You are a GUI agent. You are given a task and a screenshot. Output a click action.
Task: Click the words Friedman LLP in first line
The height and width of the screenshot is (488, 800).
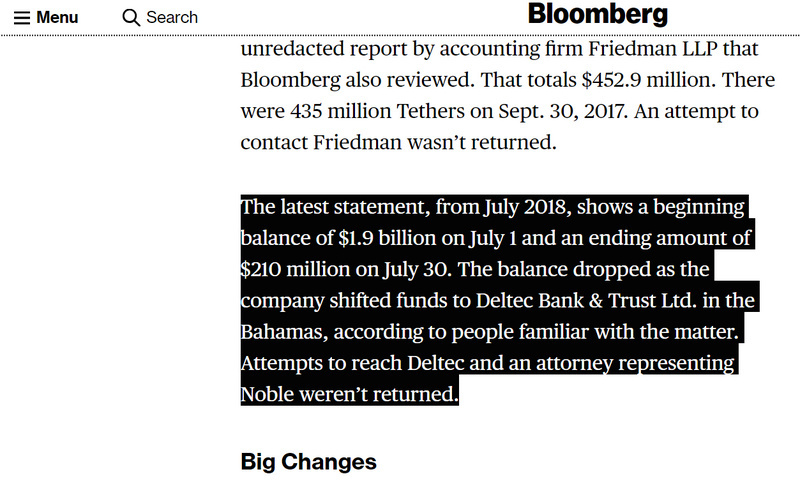(x=653, y=49)
